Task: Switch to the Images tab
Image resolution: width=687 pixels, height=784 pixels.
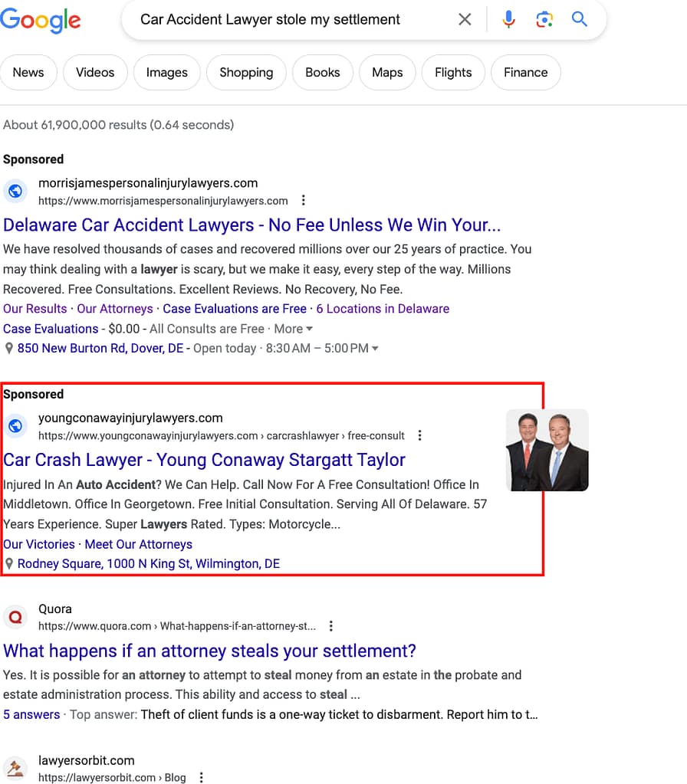Action: (166, 73)
